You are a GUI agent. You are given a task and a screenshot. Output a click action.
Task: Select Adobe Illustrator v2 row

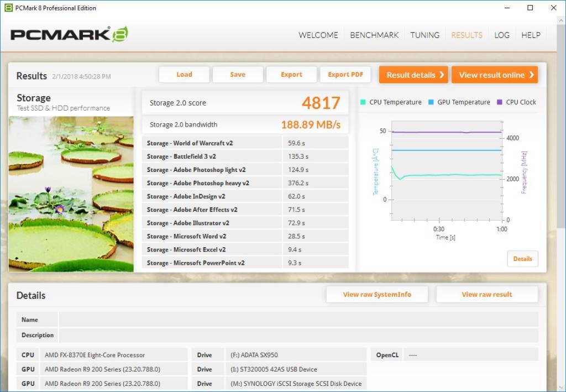pyautogui.click(x=245, y=223)
